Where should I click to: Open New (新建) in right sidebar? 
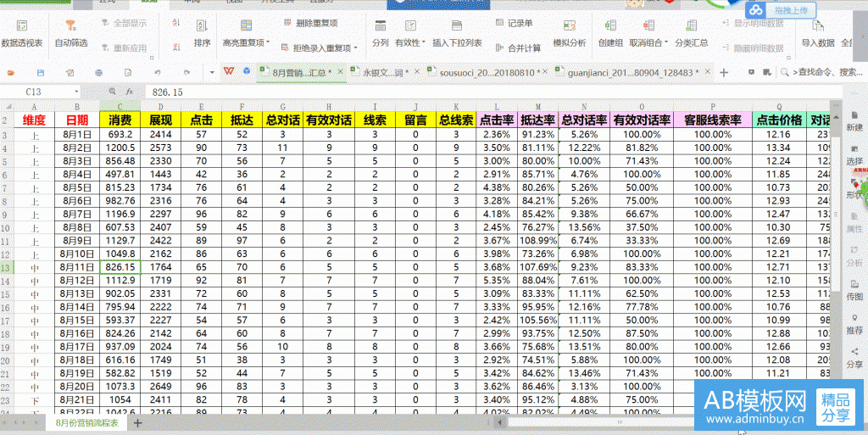(854, 121)
